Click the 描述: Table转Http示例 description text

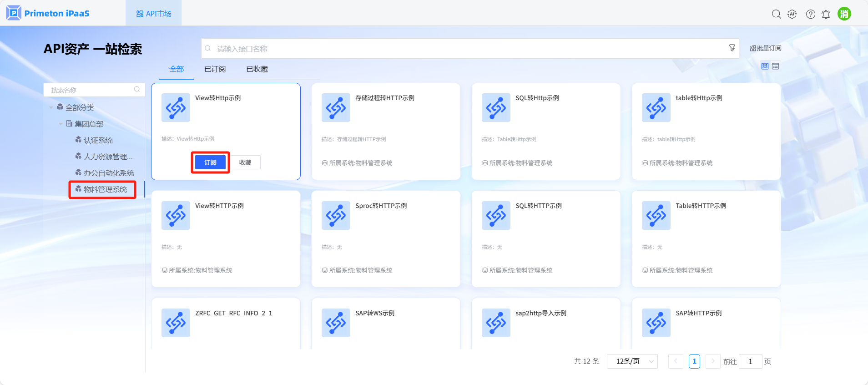[x=509, y=139]
